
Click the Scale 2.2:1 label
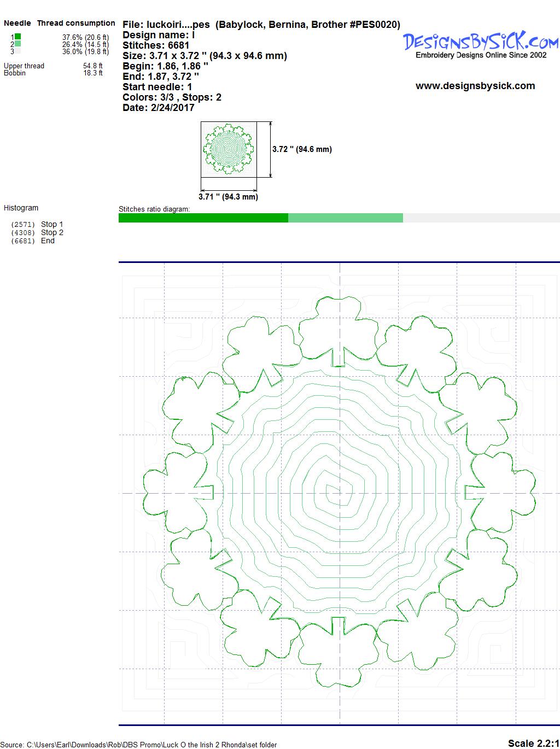click(533, 743)
